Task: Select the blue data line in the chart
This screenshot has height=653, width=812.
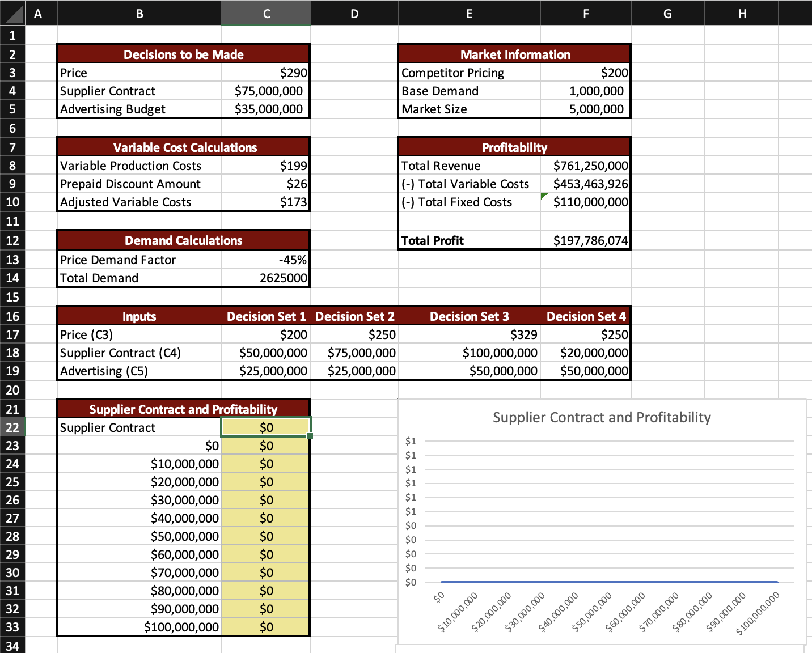Action: pyautogui.click(x=610, y=582)
